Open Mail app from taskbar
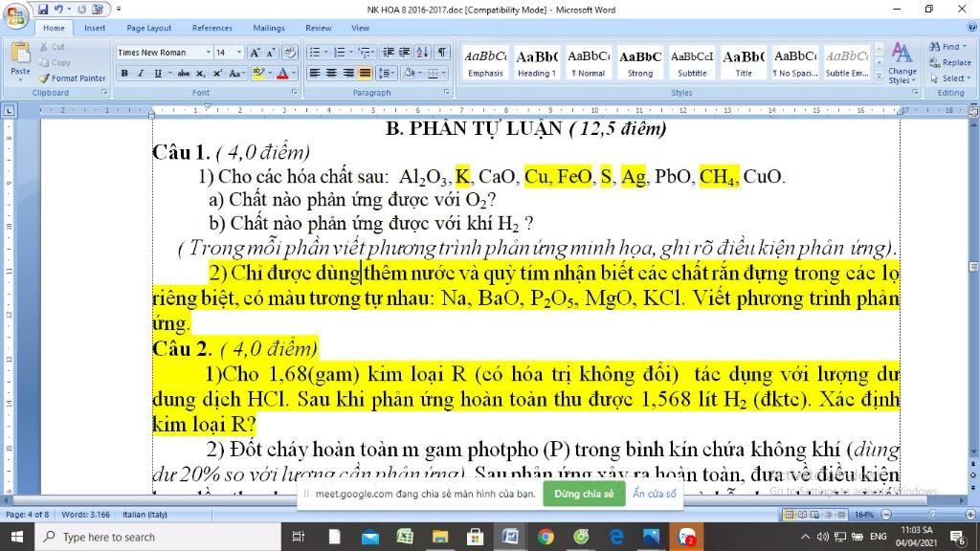 click(370, 537)
